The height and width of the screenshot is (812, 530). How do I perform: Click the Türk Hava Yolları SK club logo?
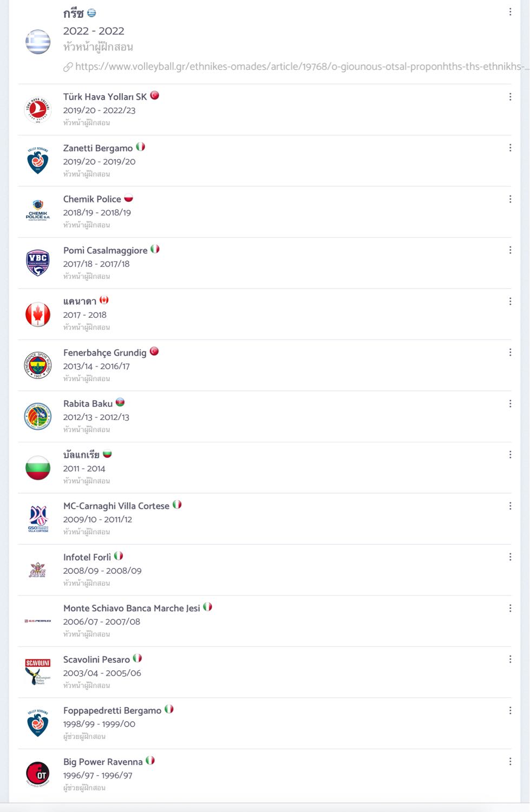(x=38, y=109)
